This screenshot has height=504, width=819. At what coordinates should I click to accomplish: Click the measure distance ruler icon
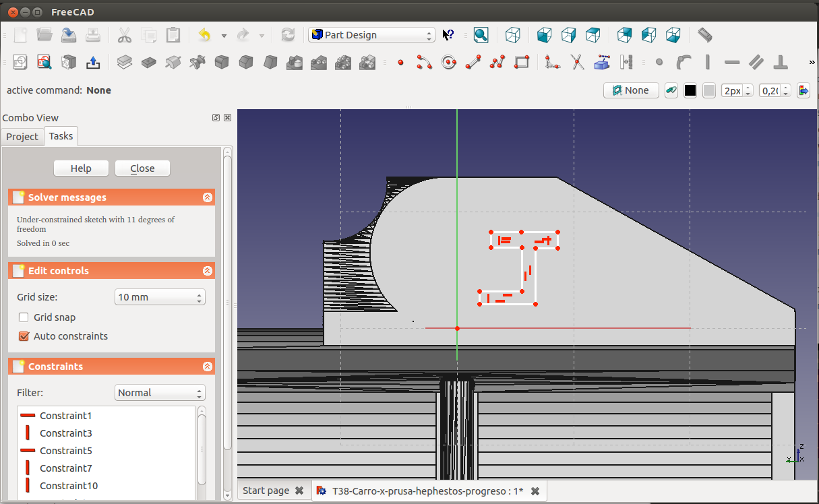point(705,35)
